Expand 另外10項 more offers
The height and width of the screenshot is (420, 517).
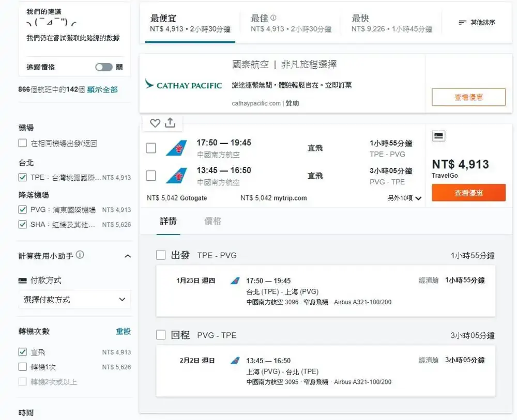[x=404, y=198]
